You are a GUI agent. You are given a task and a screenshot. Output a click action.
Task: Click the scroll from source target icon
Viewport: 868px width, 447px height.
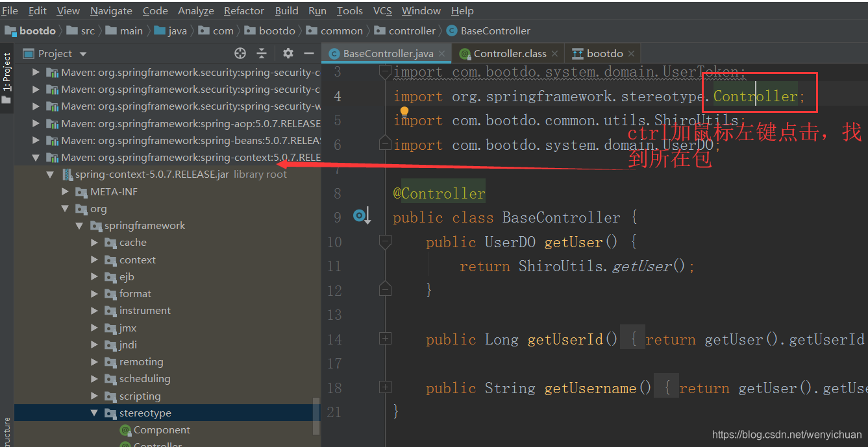coord(240,53)
